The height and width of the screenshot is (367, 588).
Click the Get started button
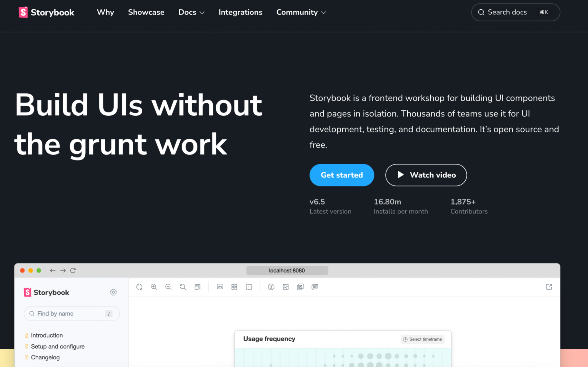coord(342,175)
